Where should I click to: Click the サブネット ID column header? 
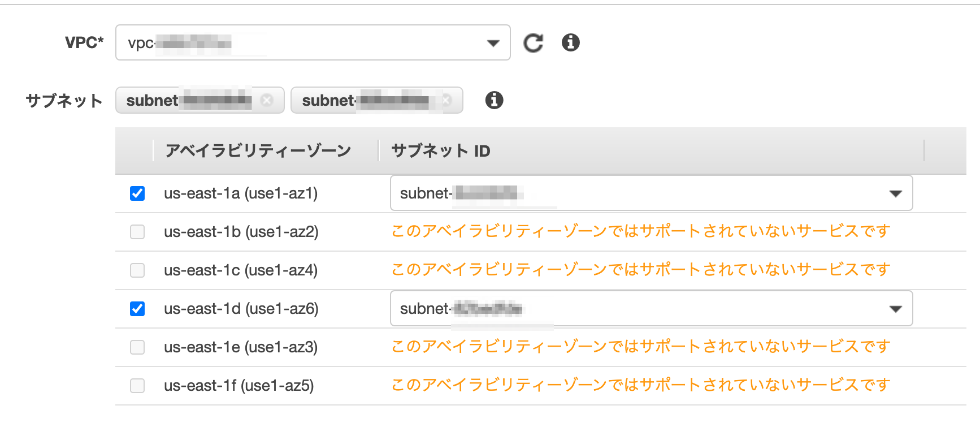click(441, 151)
